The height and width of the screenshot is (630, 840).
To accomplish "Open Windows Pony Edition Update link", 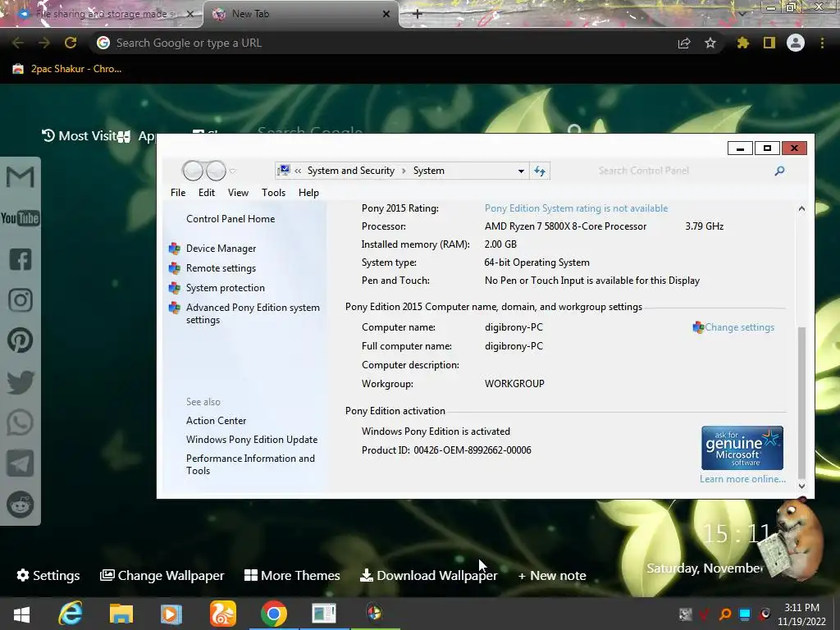I will pos(252,440).
